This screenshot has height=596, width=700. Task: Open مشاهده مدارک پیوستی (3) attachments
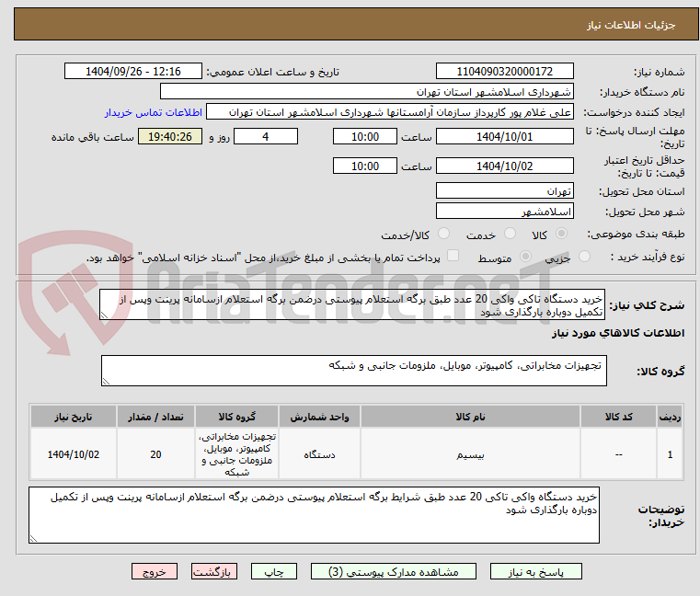(395, 571)
